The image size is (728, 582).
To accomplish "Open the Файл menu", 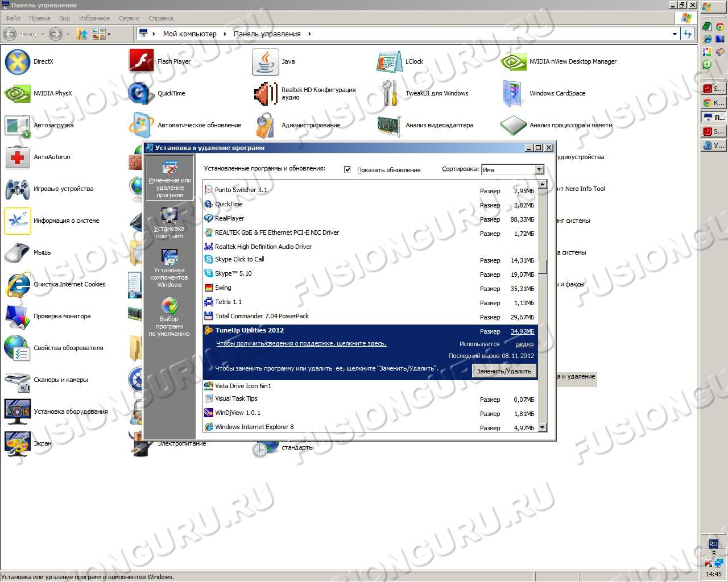I will point(13,18).
